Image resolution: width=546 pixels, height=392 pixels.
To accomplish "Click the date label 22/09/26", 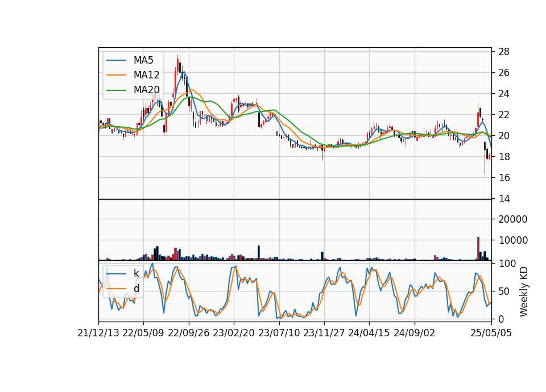I will pos(189,333).
